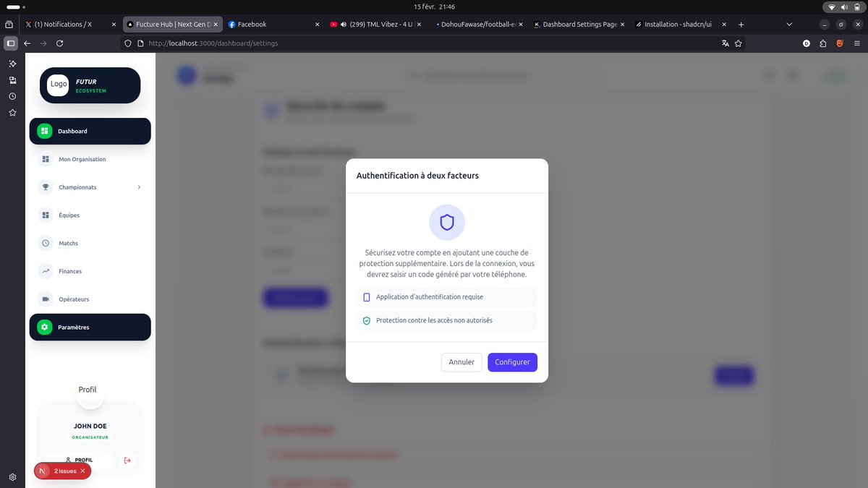Viewport: 868px width, 488px height.
Task: Open Équipes in the sidebar
Action: click(x=90, y=215)
